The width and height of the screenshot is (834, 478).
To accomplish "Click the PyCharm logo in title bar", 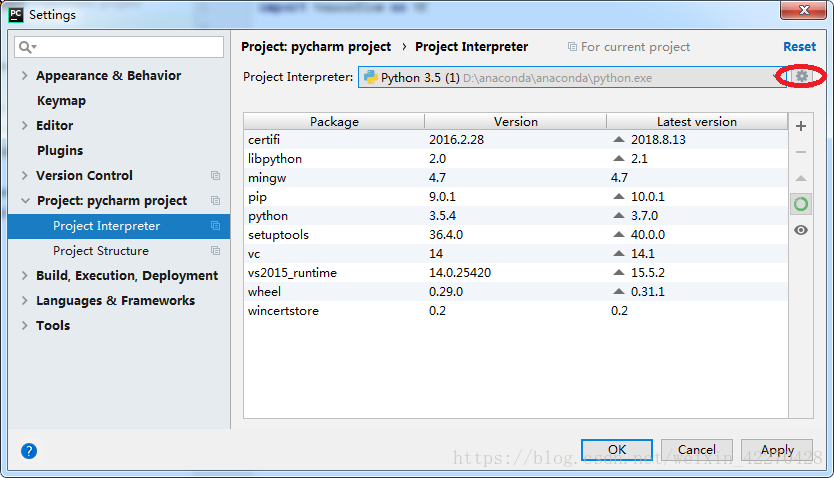I will [16, 14].
